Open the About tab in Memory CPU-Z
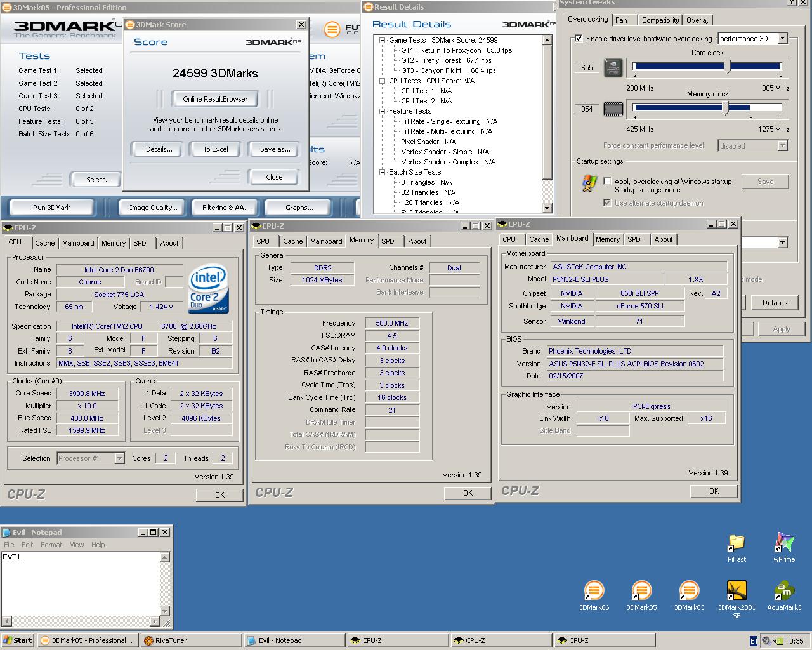Screen dimensions: 812x650 [x=417, y=241]
